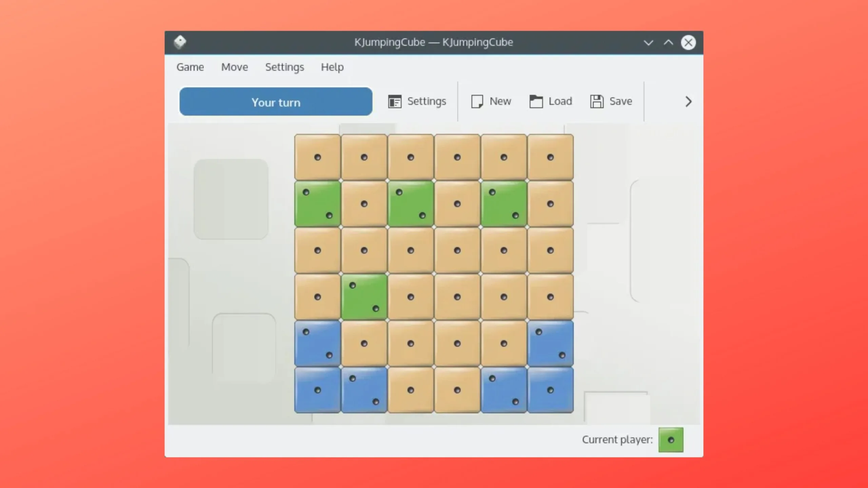Click the last tan cube in row two

pos(550,204)
